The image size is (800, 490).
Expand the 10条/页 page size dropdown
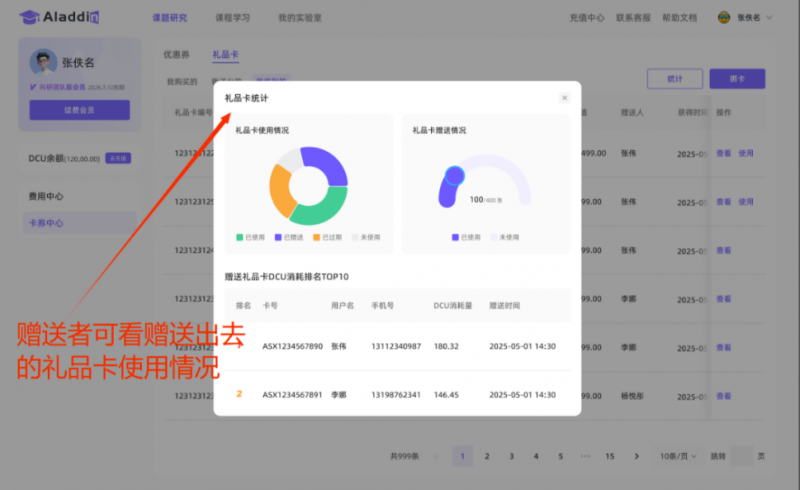(680, 456)
